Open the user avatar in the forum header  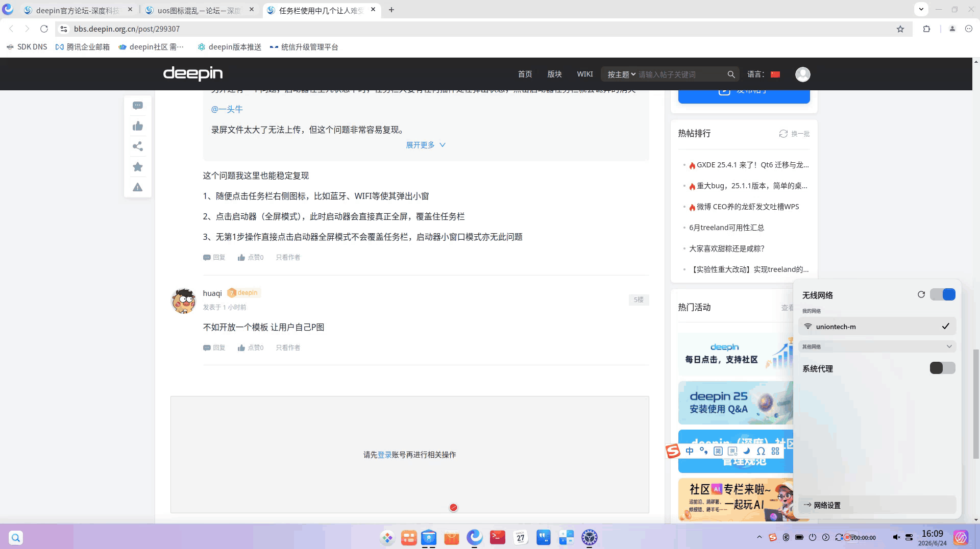click(x=803, y=74)
